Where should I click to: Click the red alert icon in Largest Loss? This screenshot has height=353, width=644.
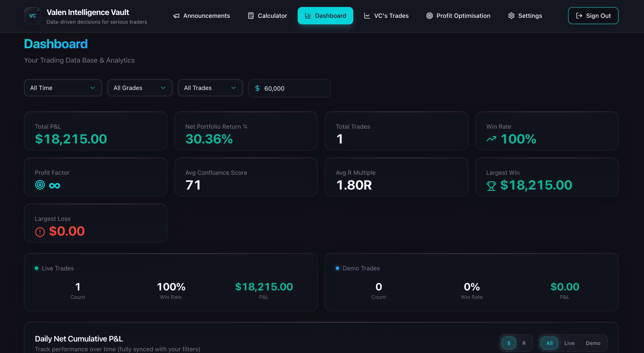40,232
